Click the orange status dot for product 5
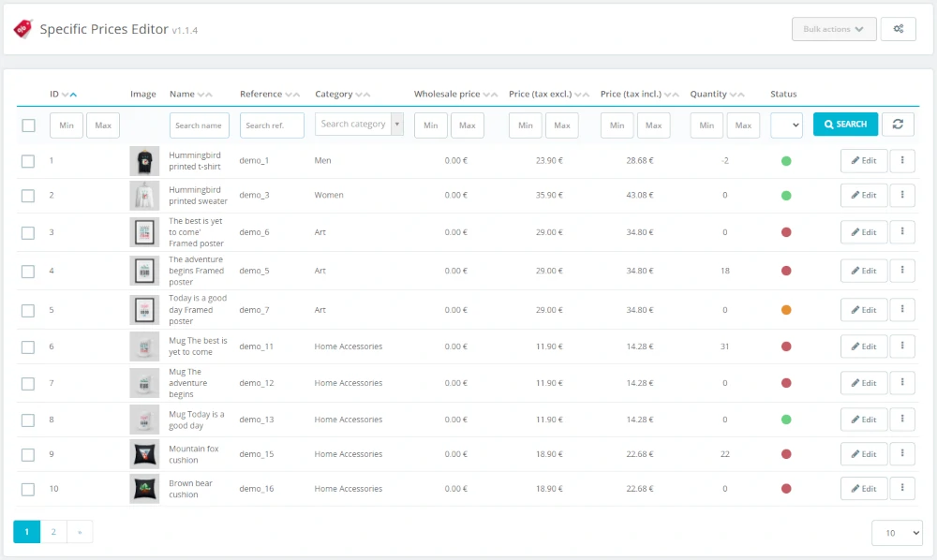The height and width of the screenshot is (560, 937). pos(786,310)
